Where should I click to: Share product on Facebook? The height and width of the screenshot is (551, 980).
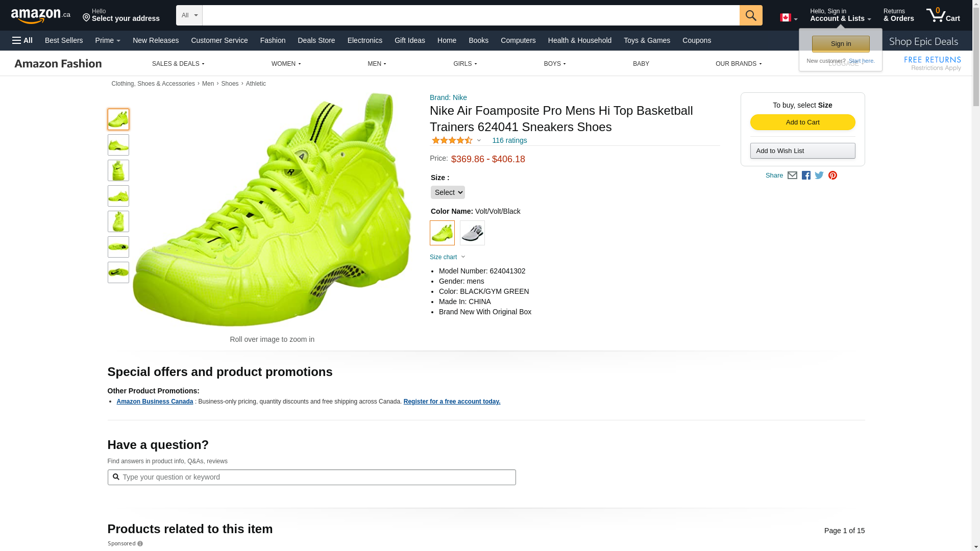(x=806, y=176)
